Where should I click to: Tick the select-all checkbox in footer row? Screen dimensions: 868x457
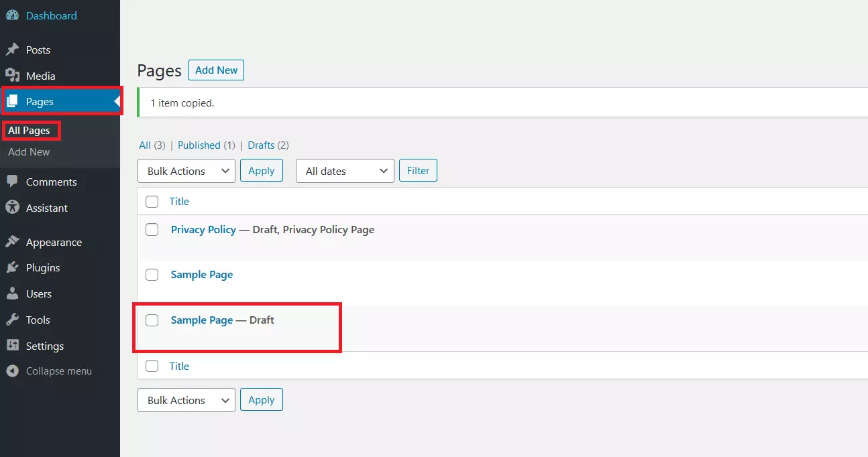point(152,366)
